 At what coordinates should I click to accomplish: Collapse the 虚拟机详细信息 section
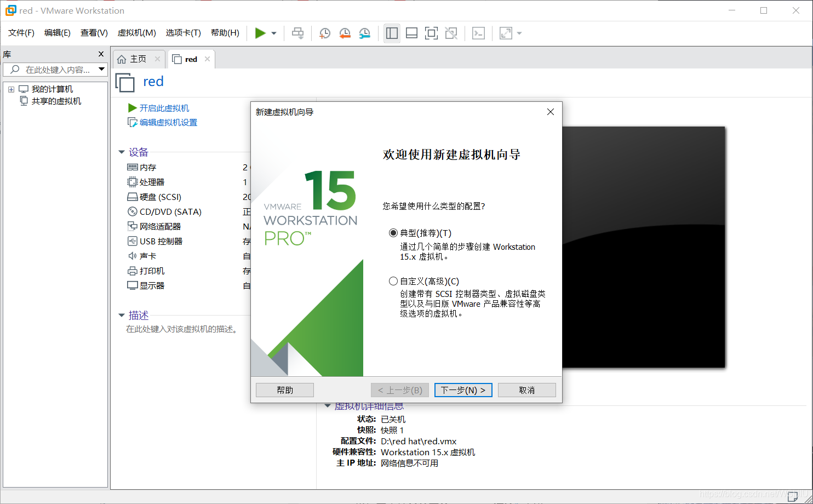[x=328, y=406]
